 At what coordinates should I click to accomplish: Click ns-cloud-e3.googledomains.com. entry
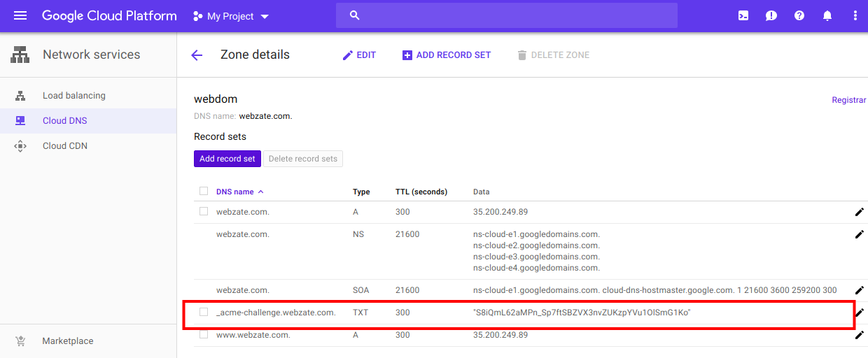(x=536, y=257)
